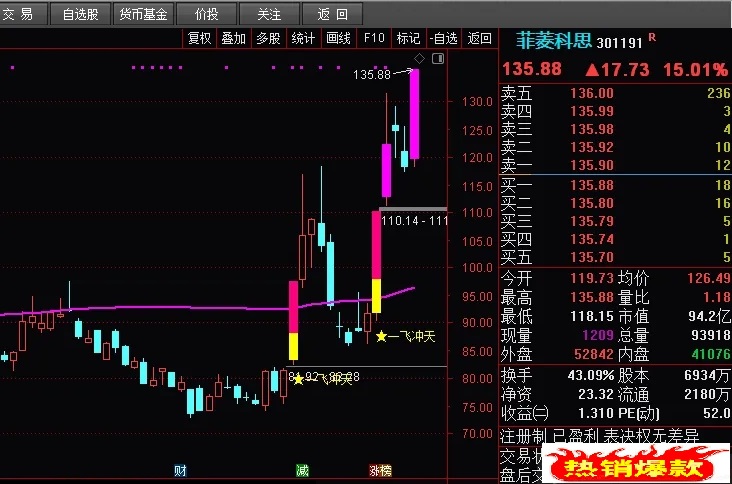Click the 最低 118.15 value

pos(591,316)
